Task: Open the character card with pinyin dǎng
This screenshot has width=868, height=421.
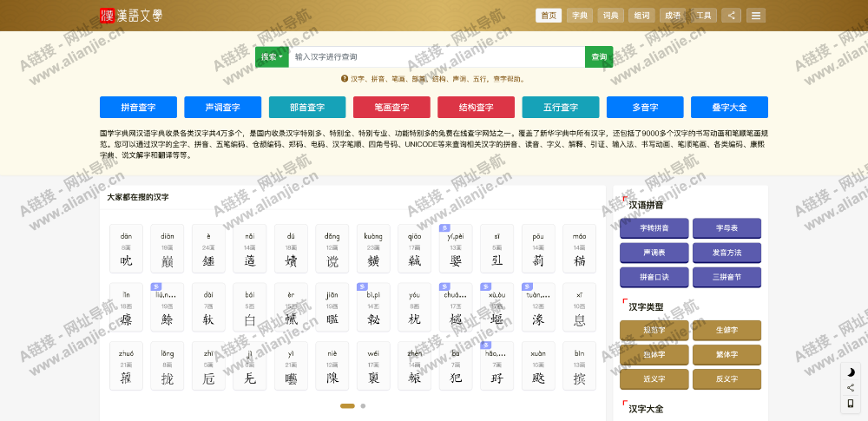Action: (x=332, y=249)
